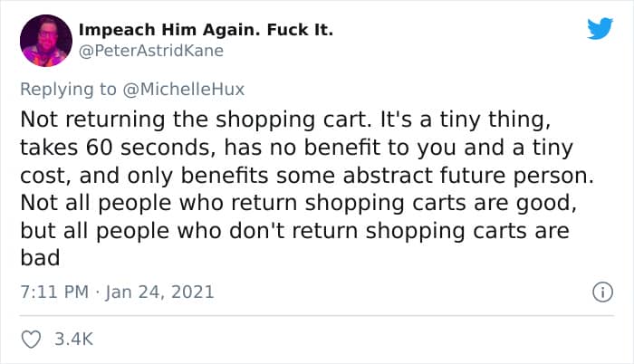Click the phrase "has no benefit to you"
The image size is (634, 364).
coord(286,148)
